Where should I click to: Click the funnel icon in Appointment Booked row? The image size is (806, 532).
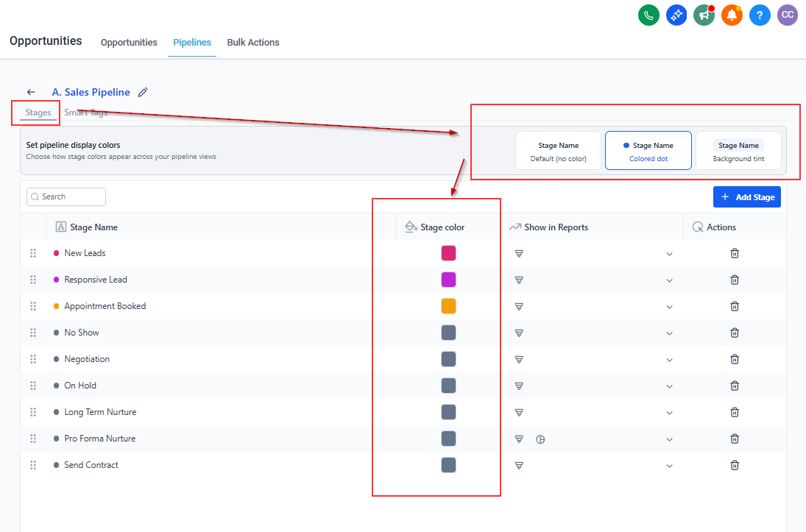click(x=519, y=307)
